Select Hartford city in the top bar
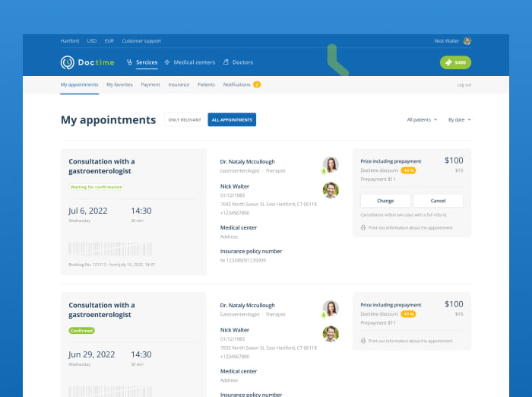This screenshot has width=532, height=397. pos(70,41)
